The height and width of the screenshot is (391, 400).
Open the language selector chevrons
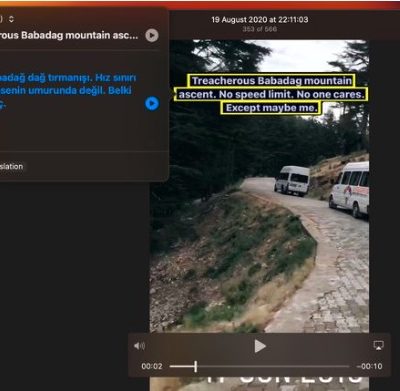pos(11,19)
